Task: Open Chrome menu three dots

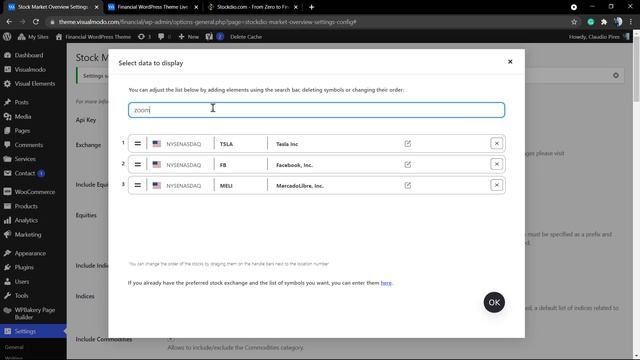Action: pyautogui.click(x=631, y=22)
